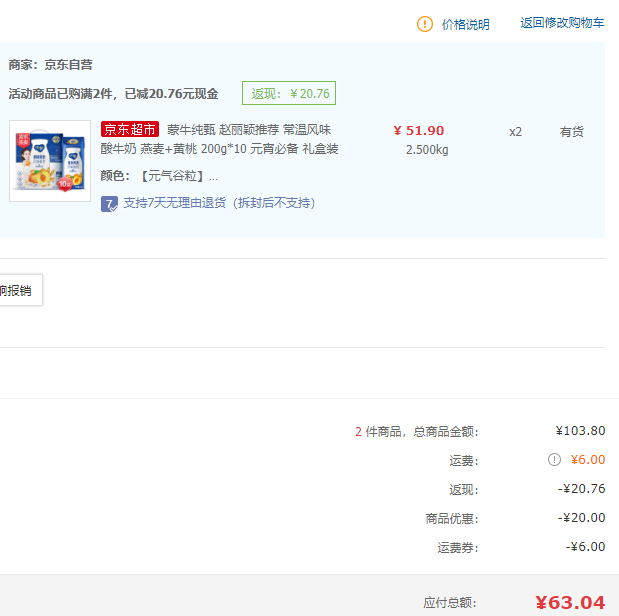The image size is (619, 616).
Task: Select the stock status 有货
Action: pyautogui.click(x=571, y=131)
